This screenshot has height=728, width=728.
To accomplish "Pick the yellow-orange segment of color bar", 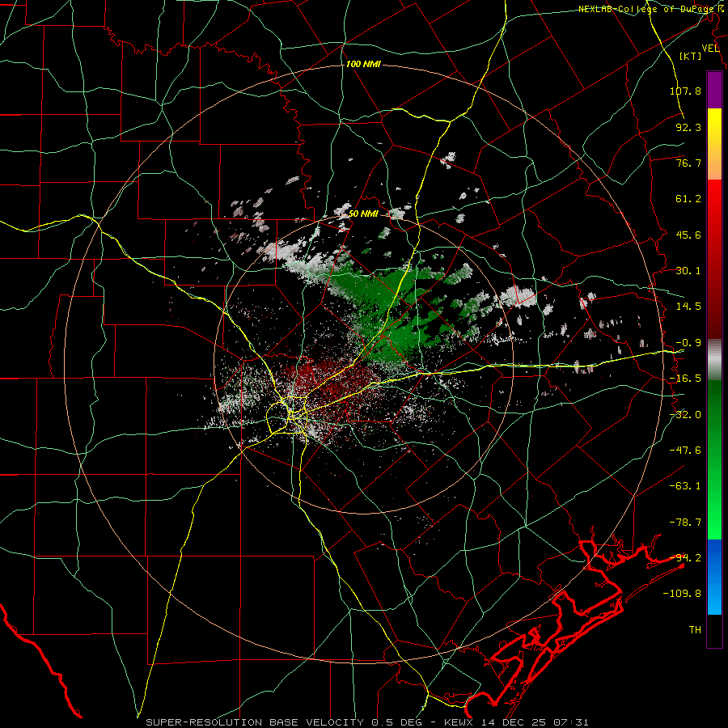I will click(x=714, y=144).
